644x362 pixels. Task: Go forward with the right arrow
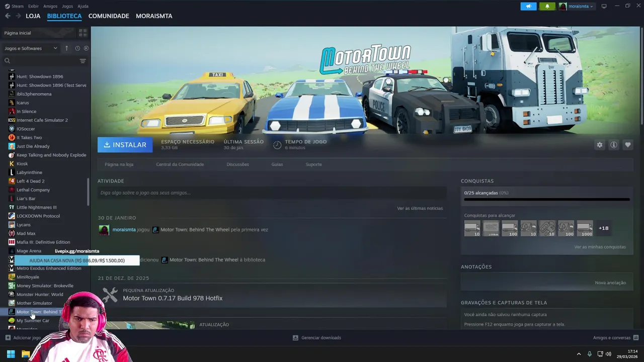tap(18, 16)
